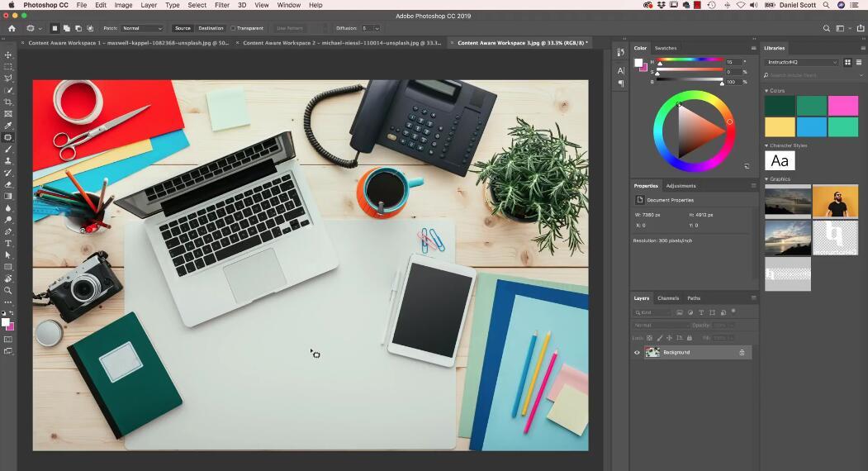868x471 pixels.
Task: Click the Home icon in options bar
Action: point(12,28)
